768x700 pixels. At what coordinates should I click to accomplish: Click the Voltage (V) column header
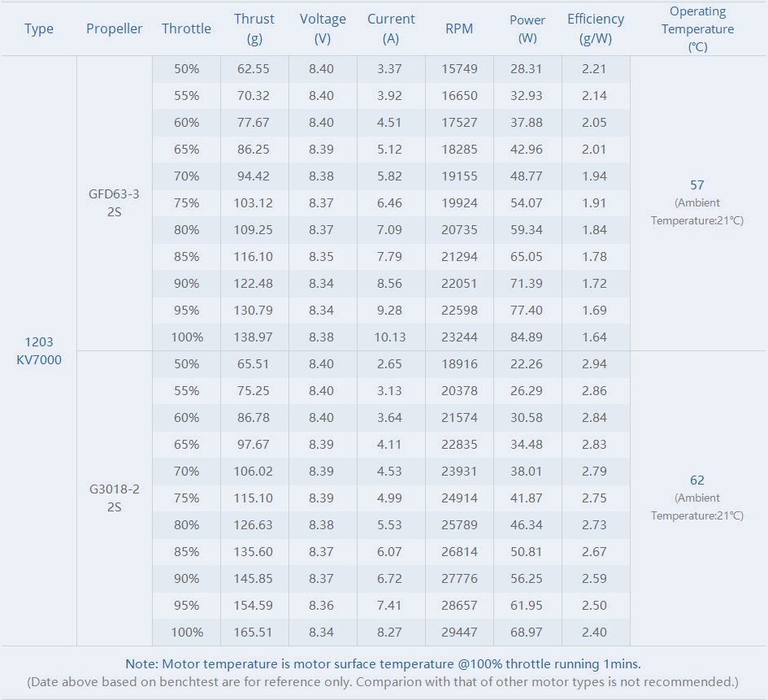coord(323,28)
